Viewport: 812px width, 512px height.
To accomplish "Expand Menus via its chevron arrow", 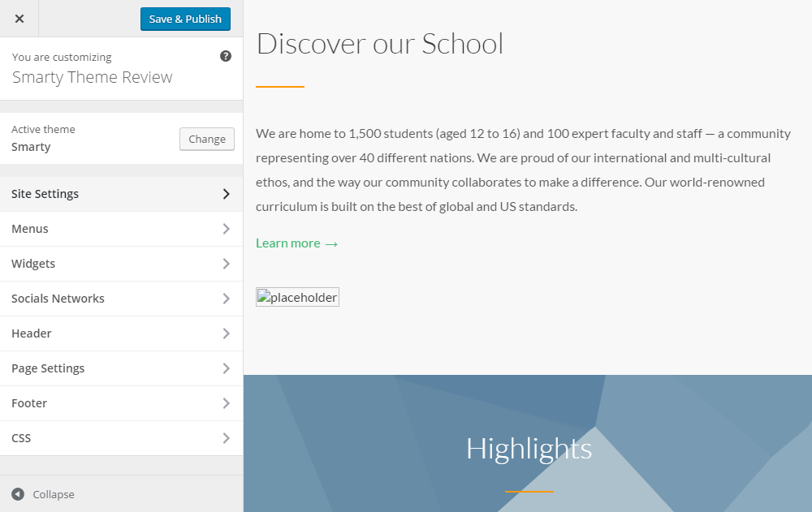I will pyautogui.click(x=227, y=229).
